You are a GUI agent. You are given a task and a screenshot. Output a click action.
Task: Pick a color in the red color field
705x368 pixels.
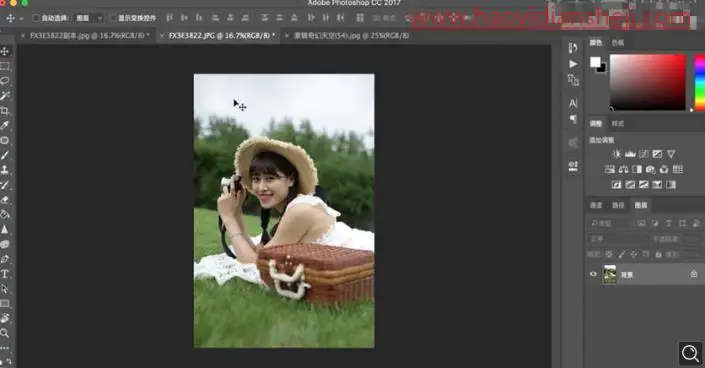[x=647, y=82]
